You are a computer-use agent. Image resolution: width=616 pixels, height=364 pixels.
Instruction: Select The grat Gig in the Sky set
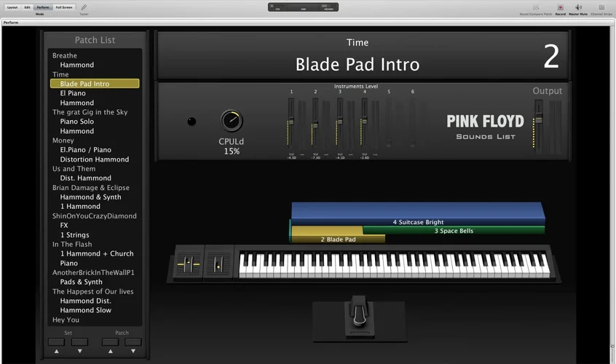click(x=90, y=112)
